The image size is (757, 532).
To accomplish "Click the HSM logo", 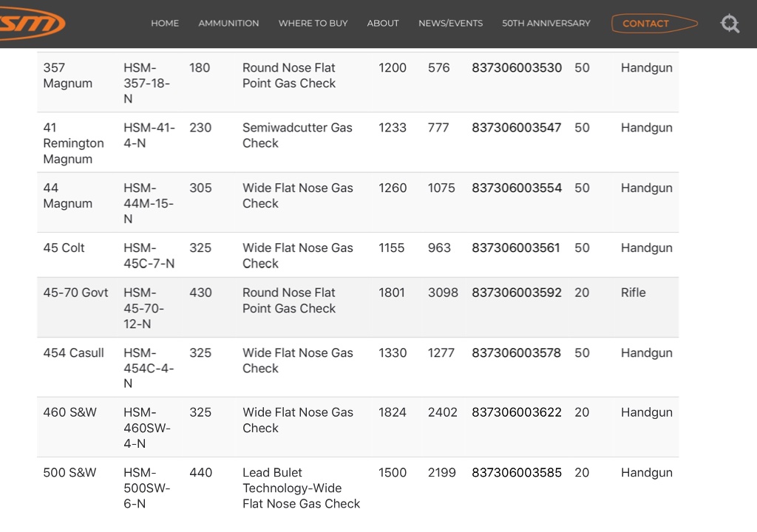I will click(31, 23).
